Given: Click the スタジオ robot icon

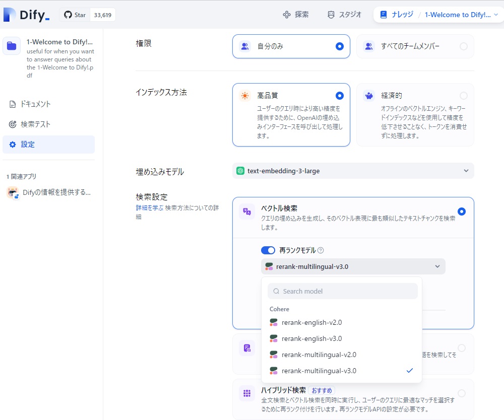Looking at the screenshot, I should pos(331,15).
